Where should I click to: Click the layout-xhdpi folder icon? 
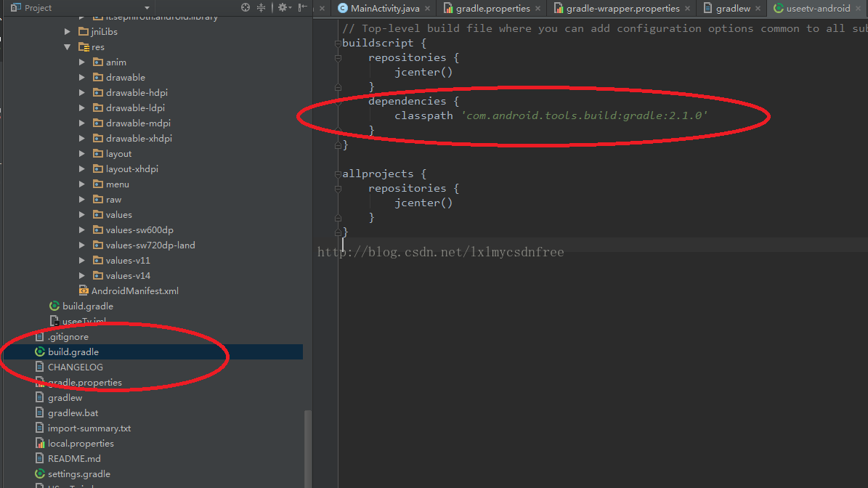pyautogui.click(x=98, y=168)
